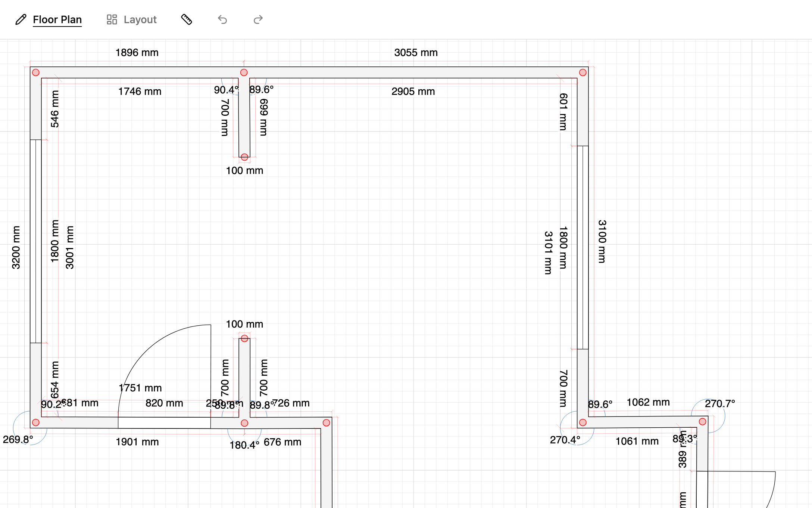Click the 3200 mm dimension label

(x=16, y=247)
